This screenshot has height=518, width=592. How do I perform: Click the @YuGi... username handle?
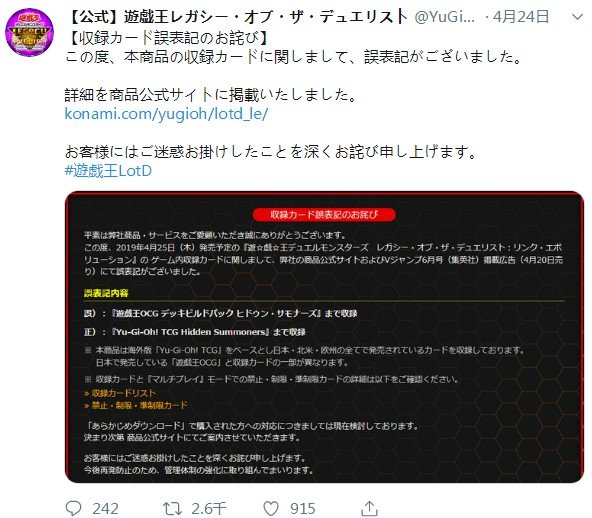pyautogui.click(x=444, y=17)
